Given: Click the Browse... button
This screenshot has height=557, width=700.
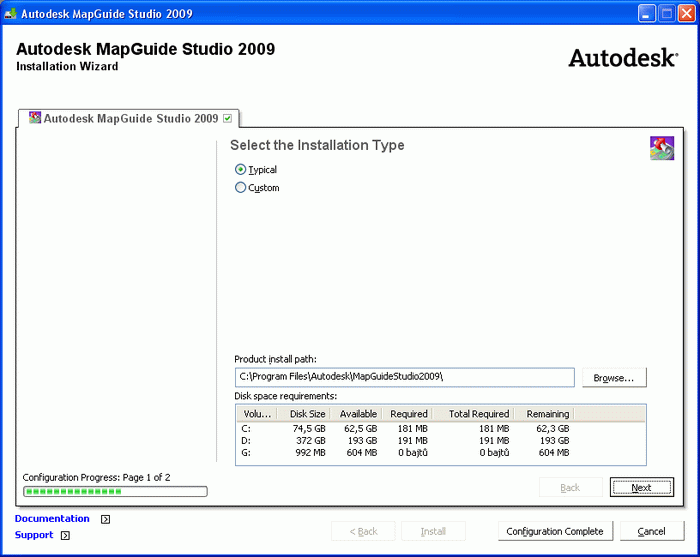Looking at the screenshot, I should click(614, 378).
